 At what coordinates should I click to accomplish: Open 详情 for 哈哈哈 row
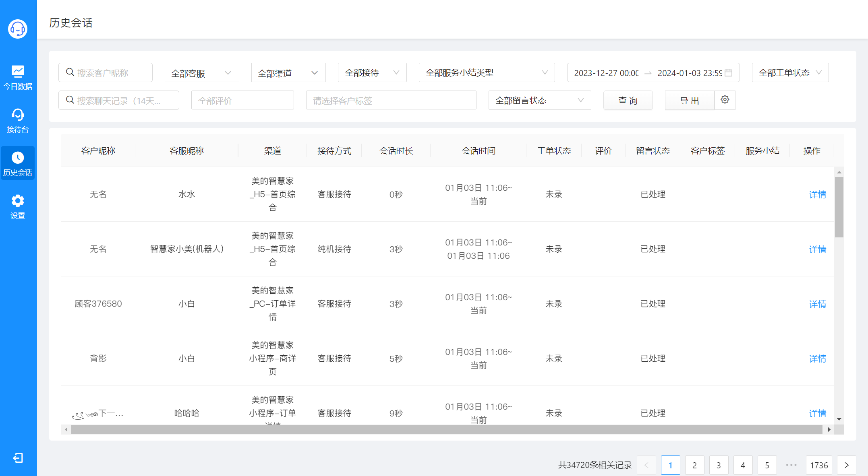[818, 413]
